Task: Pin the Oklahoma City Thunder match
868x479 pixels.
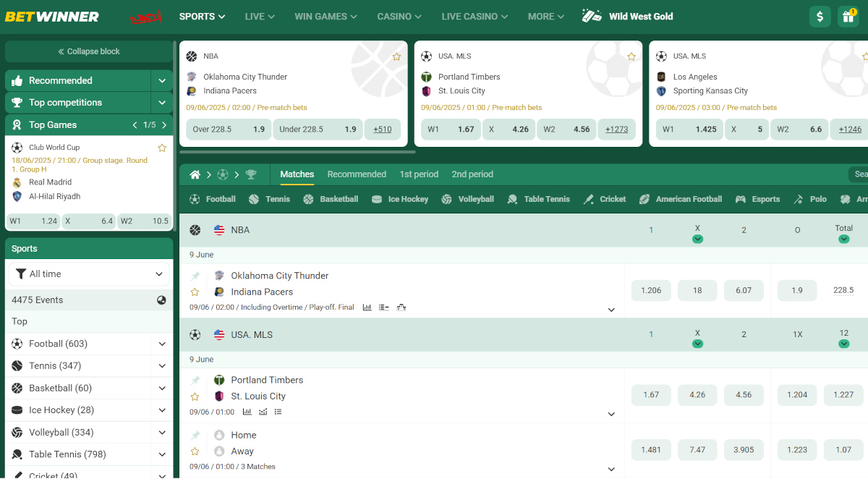Action: coord(195,276)
